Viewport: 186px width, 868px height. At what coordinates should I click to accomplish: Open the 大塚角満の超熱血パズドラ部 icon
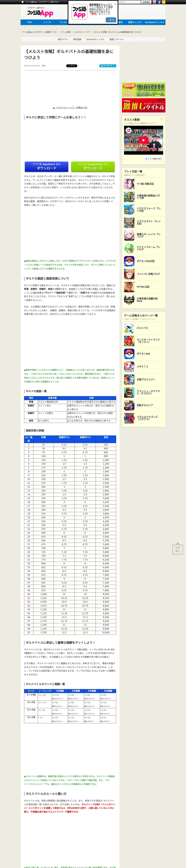point(129,197)
